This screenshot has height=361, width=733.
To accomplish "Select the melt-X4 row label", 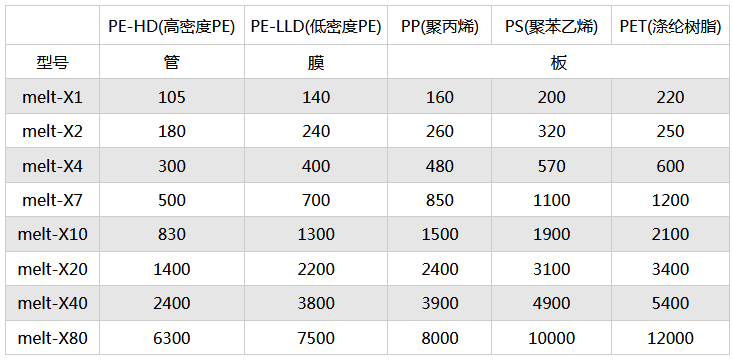I will pos(52,166).
